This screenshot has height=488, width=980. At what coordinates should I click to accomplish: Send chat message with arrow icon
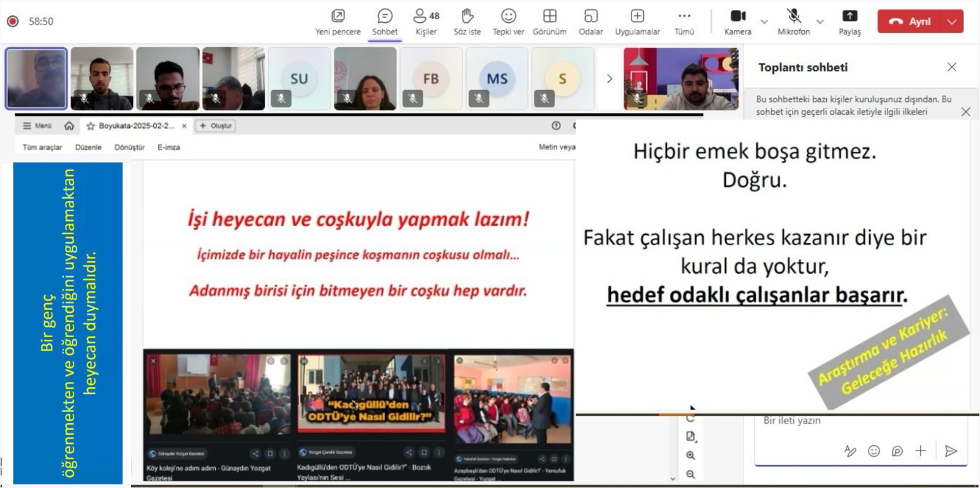point(951,451)
